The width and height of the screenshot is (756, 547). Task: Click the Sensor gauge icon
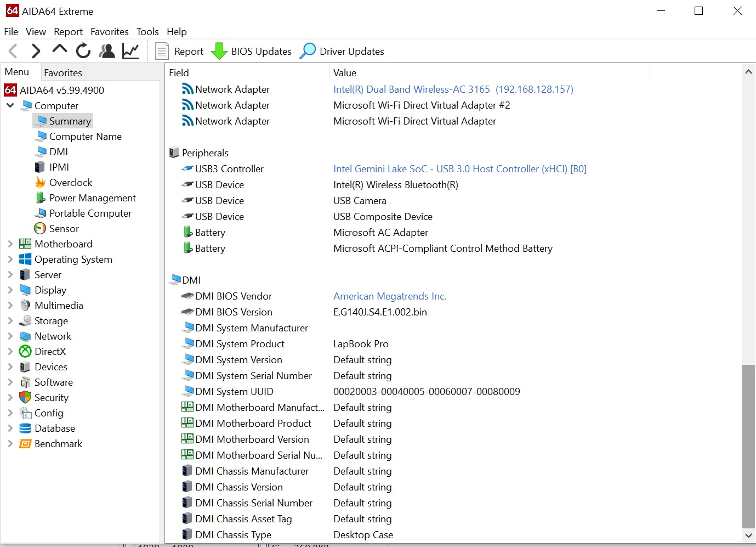coord(40,228)
